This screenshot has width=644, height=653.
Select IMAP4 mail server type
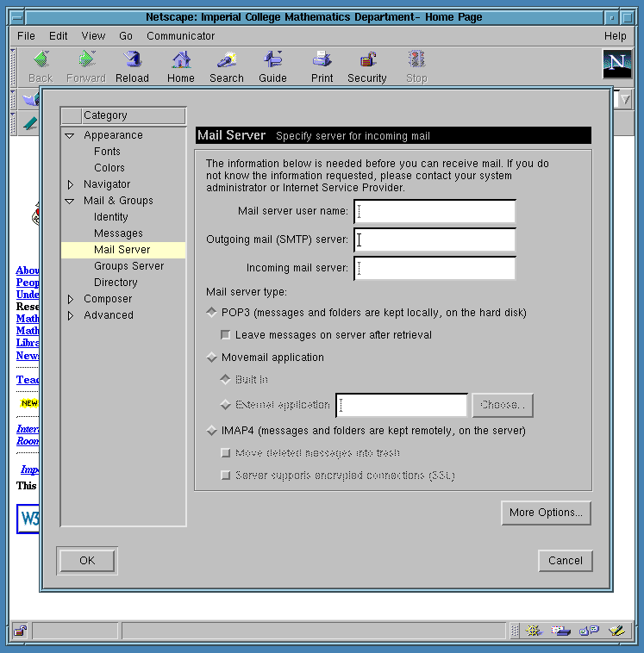[212, 430]
